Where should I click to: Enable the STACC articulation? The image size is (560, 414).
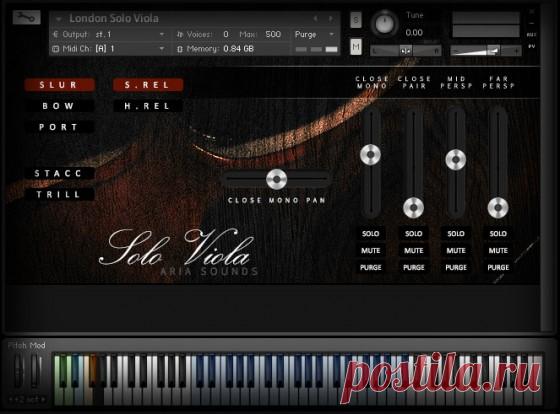tap(59, 174)
